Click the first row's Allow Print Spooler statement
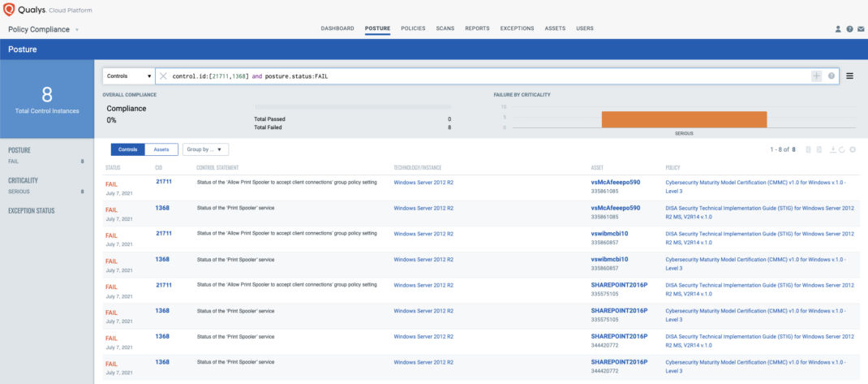This screenshot has width=868, height=384. (x=286, y=183)
